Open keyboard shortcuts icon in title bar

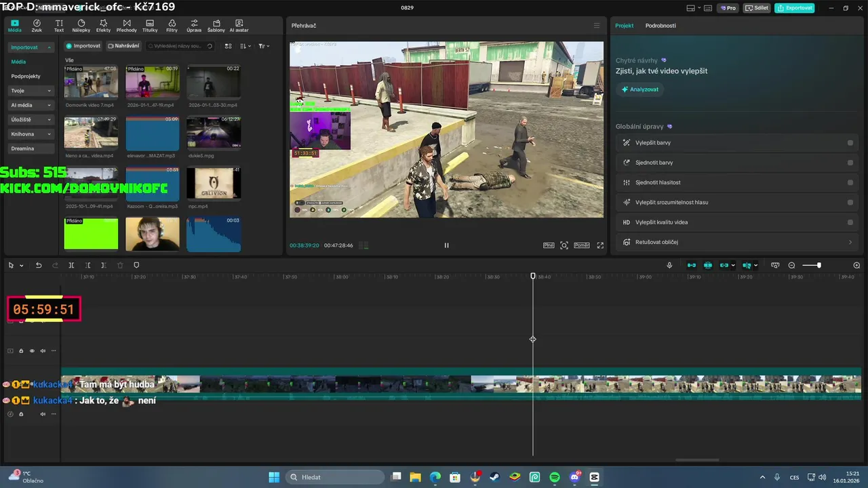coord(708,8)
